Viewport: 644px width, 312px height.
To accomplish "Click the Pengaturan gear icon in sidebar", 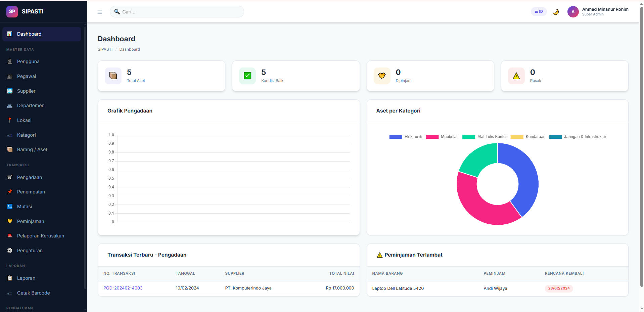I will [x=10, y=251].
